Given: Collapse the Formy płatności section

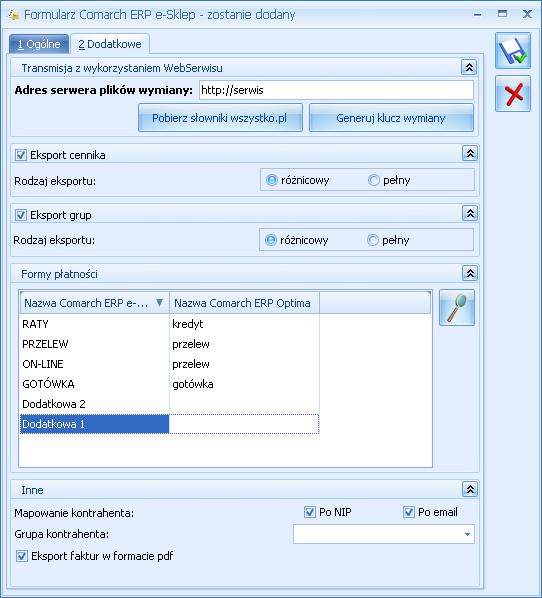Looking at the screenshot, I should 470,273.
